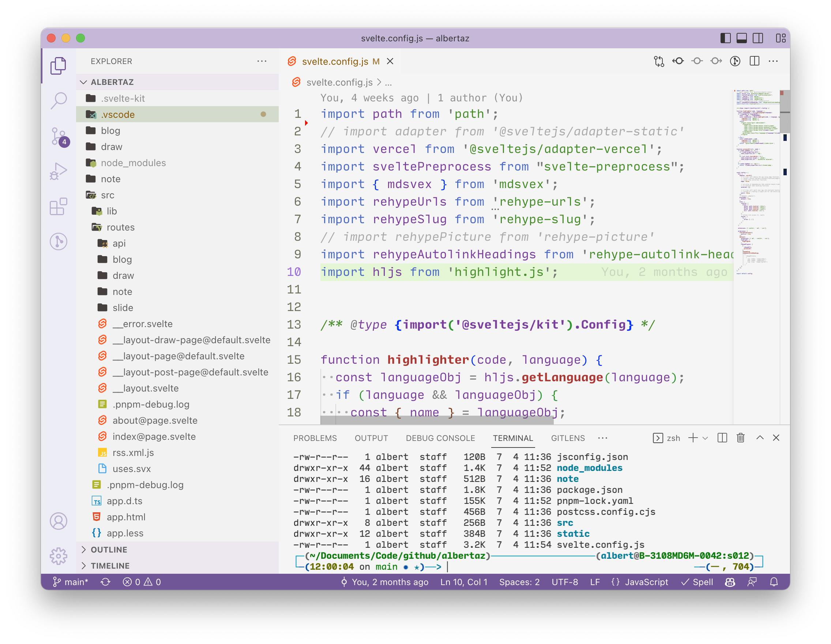Open the Search view in activity bar
This screenshot has height=644, width=831.
pyautogui.click(x=59, y=100)
